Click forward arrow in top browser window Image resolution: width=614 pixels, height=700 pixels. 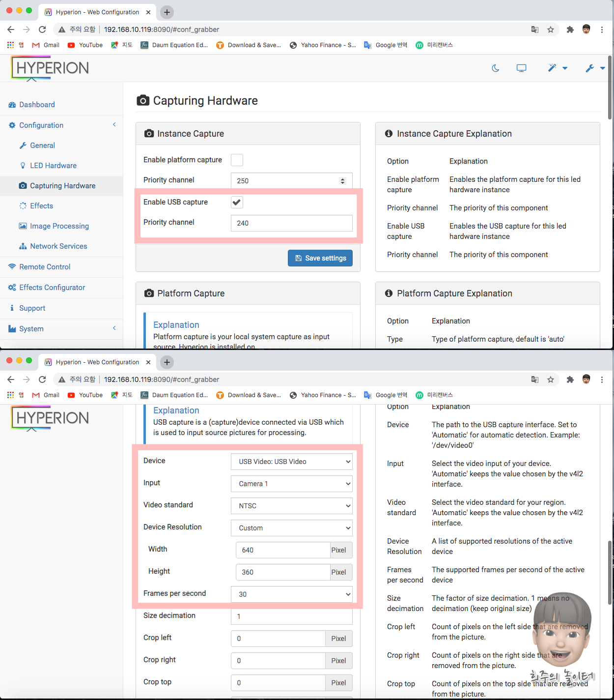pyautogui.click(x=27, y=29)
